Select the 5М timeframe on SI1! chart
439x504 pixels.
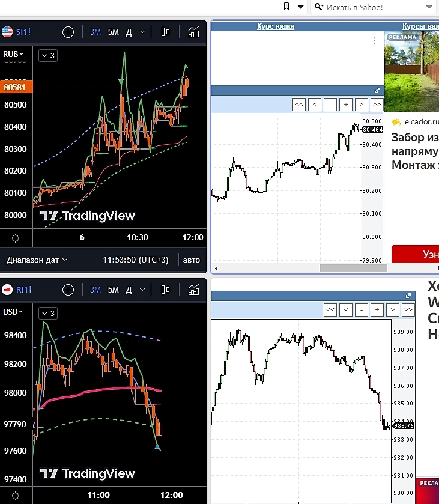[x=113, y=32]
